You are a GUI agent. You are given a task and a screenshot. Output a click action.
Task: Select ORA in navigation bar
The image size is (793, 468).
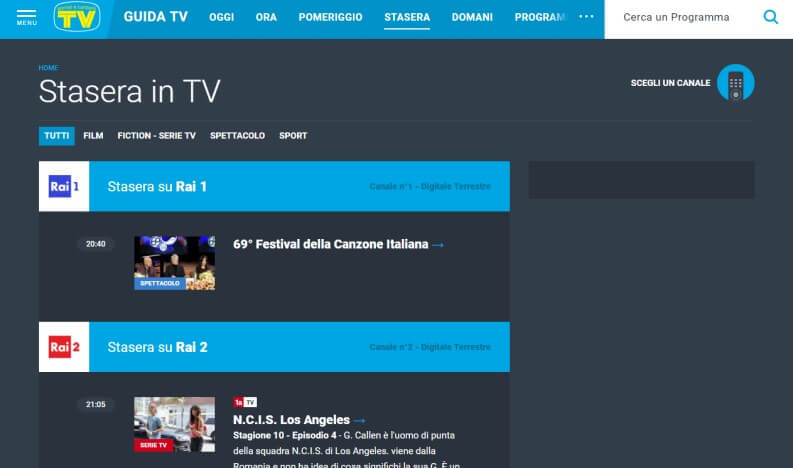[x=266, y=17]
